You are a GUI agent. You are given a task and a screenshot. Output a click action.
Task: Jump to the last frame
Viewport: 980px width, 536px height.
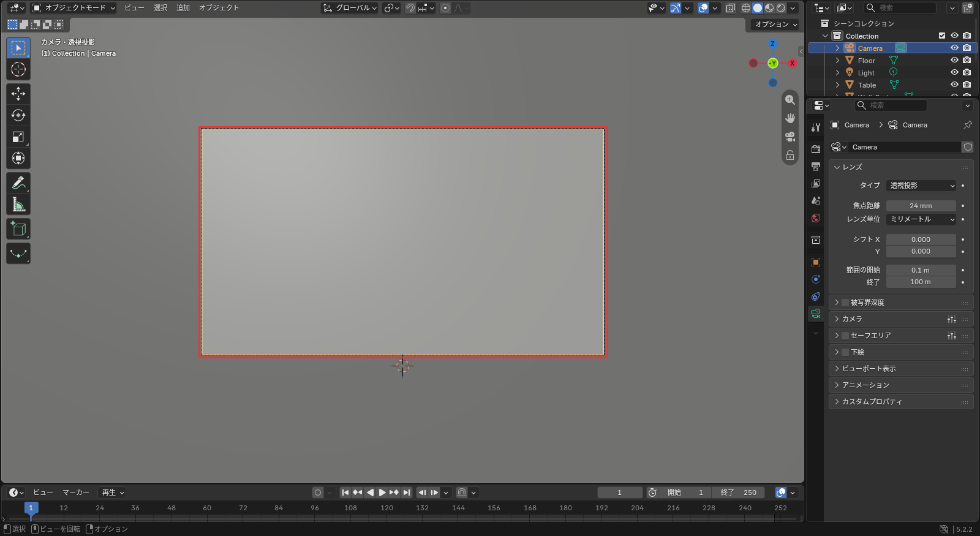pos(406,493)
